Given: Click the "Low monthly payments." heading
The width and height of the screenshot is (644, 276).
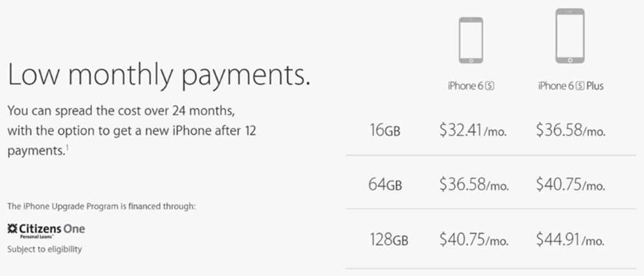Looking at the screenshot, I should [159, 75].
